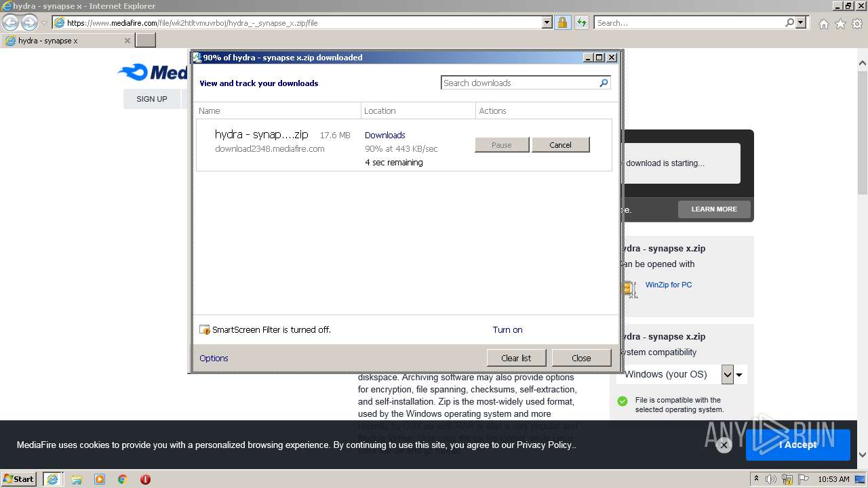Click the Show desktop button
Screen dimensions: 868x488
tap(861, 479)
